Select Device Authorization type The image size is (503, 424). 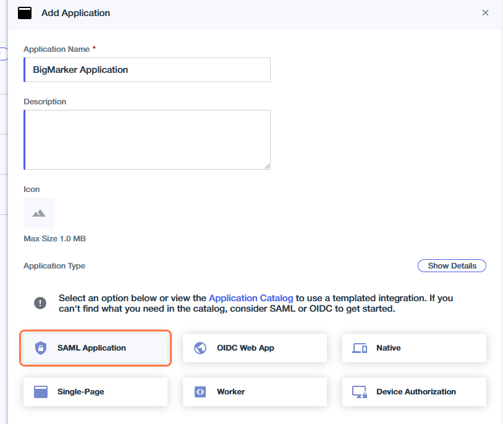coord(414,392)
